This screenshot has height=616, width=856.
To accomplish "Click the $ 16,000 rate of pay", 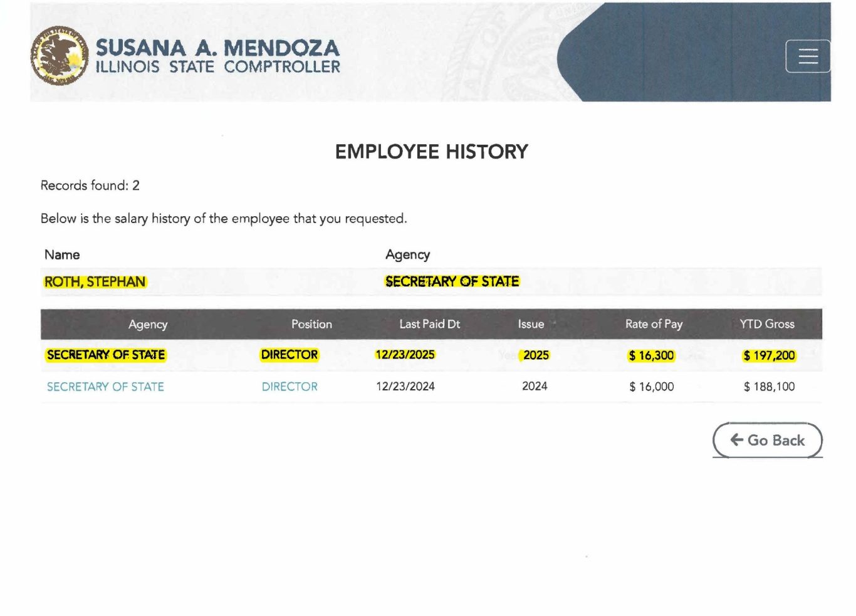I will coord(651,387).
